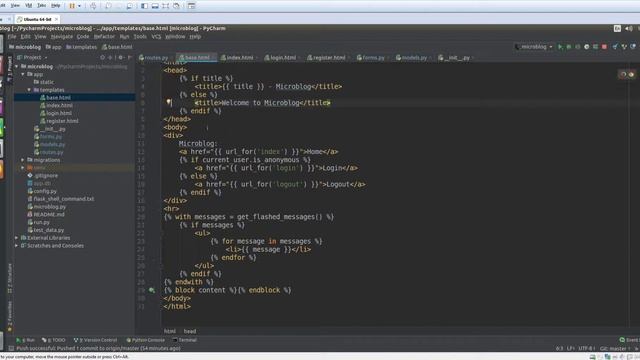Open the Version Control tool window
Screen dimensions: 640x360
[95, 340]
